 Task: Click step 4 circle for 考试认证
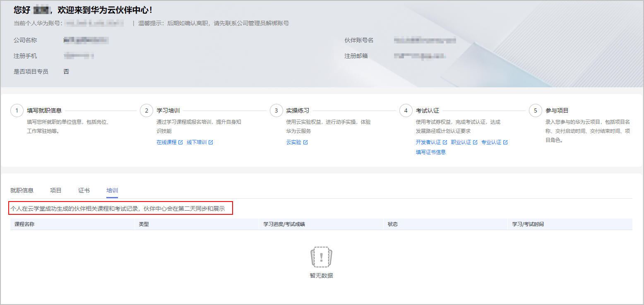(x=406, y=110)
